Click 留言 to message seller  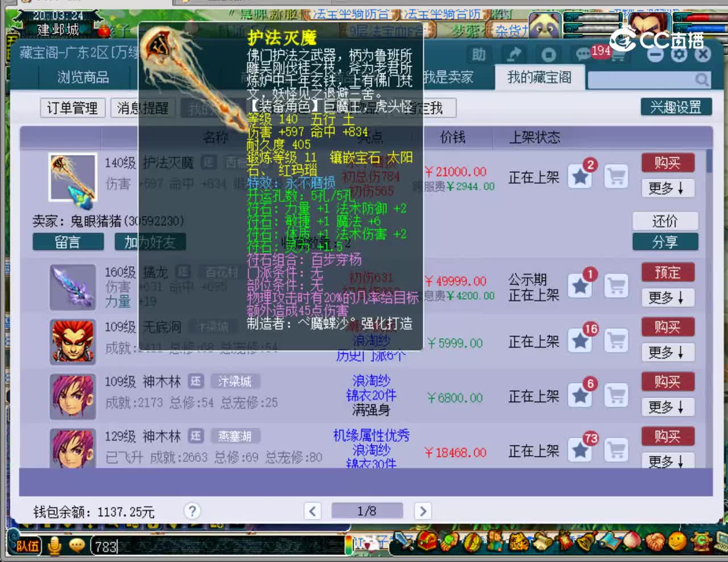pyautogui.click(x=68, y=242)
